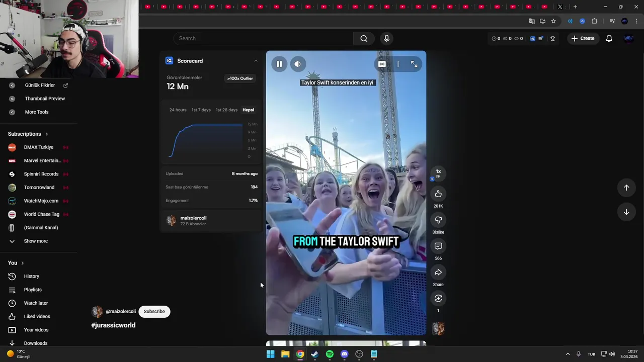Open Discord from the Windows taskbar
644x362 pixels.
tap(344, 354)
